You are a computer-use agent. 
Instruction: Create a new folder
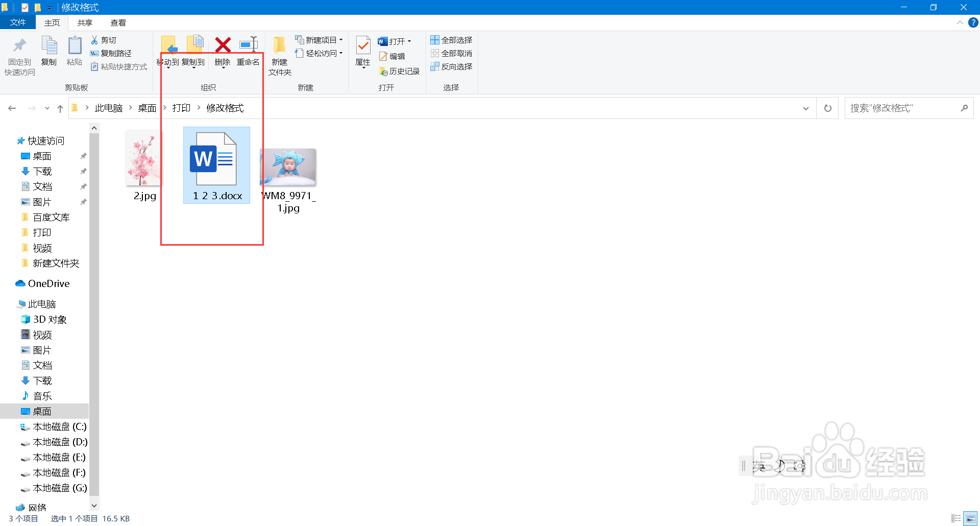click(x=280, y=56)
